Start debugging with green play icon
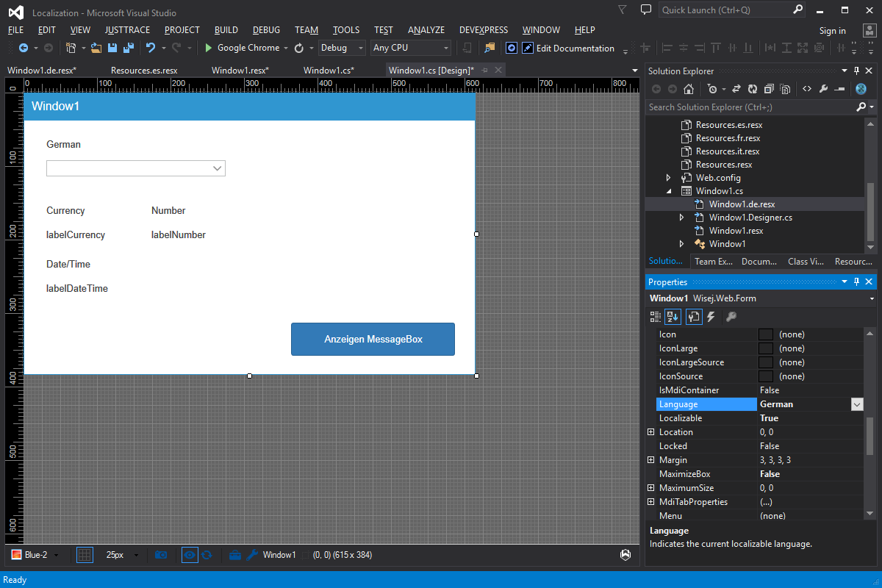The width and height of the screenshot is (882, 588). tap(209, 48)
